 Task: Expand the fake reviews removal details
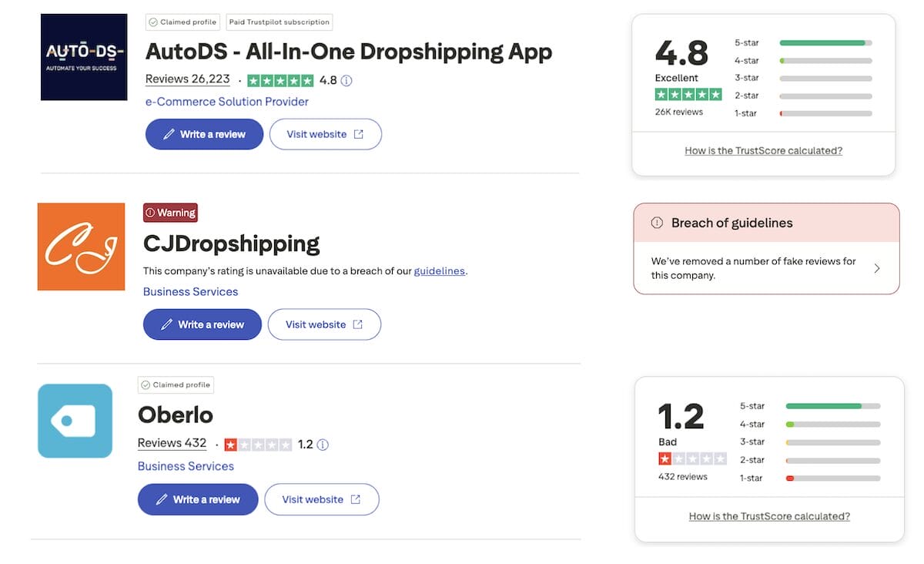(878, 268)
